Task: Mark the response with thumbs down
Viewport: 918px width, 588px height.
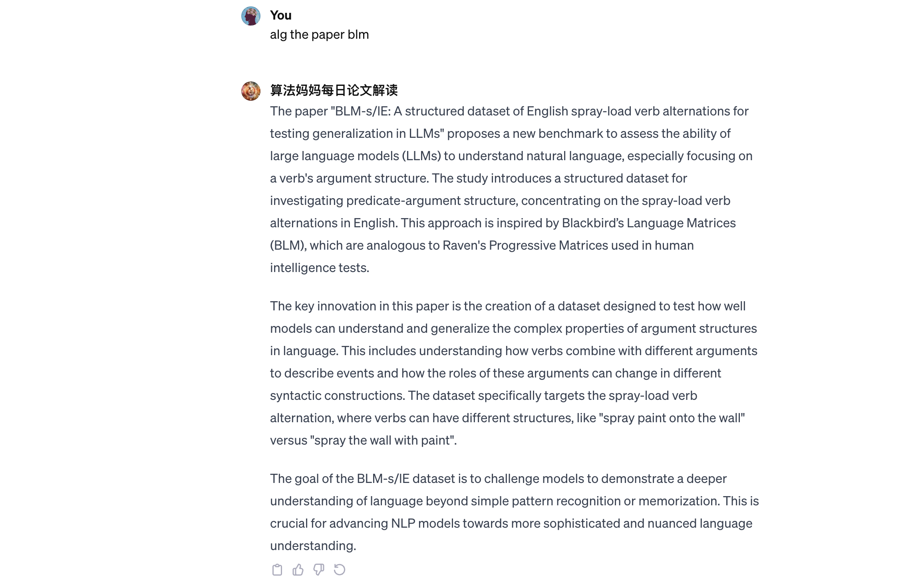Action: tap(318, 570)
